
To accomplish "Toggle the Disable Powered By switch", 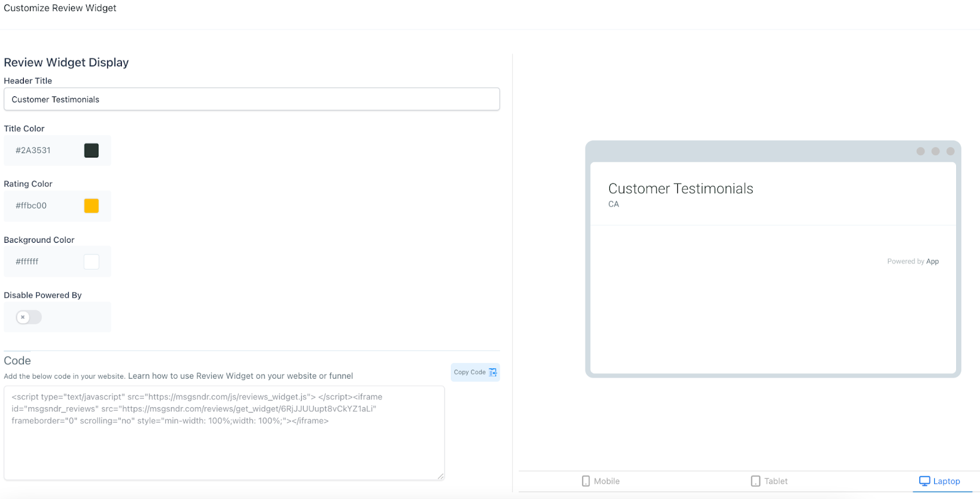I will [x=29, y=317].
